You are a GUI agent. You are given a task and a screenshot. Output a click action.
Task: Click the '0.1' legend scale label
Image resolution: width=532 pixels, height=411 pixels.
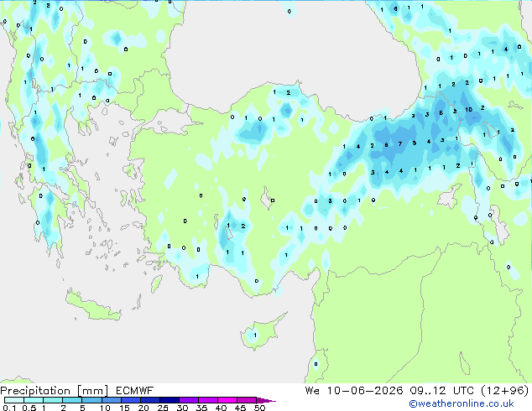click(9, 408)
